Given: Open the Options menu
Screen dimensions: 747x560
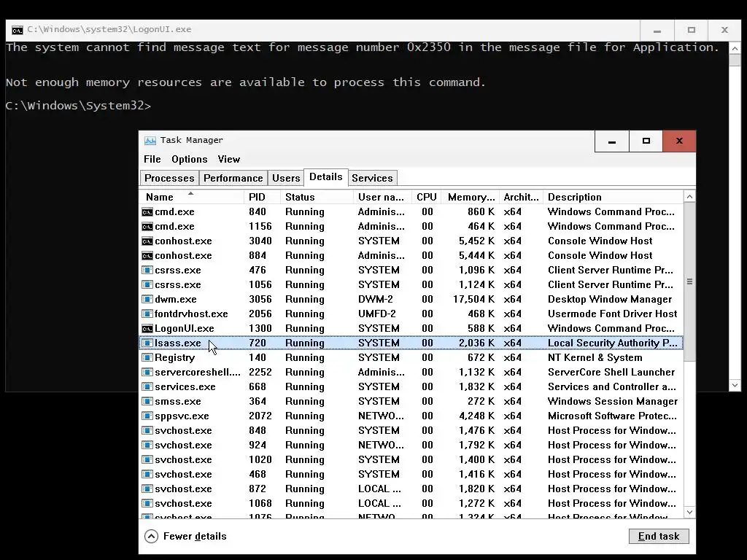Looking at the screenshot, I should pyautogui.click(x=190, y=160).
